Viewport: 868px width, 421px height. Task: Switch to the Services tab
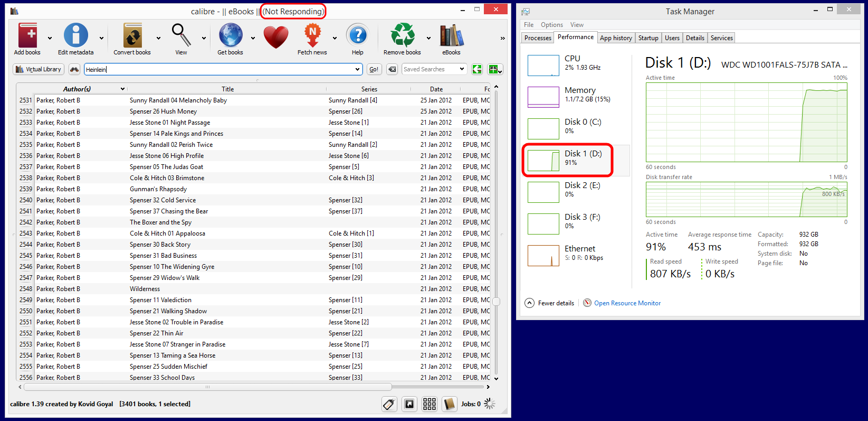721,38
